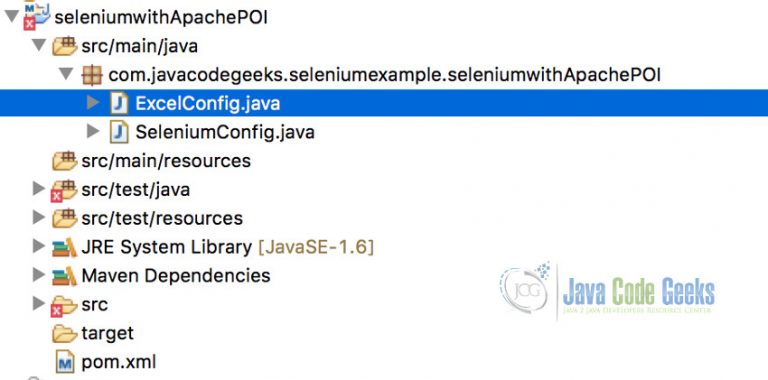
Task: Expand SeleniumConfig.java class members
Action: pos(93,131)
